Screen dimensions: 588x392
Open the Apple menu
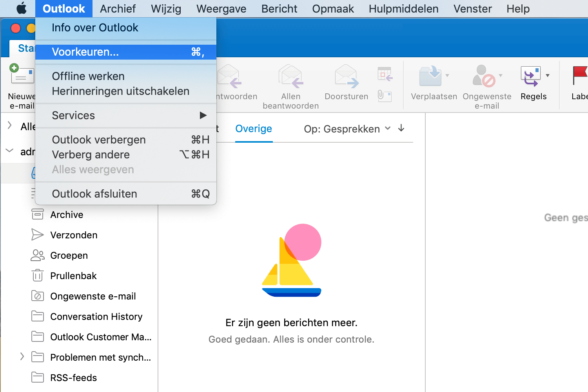point(22,8)
